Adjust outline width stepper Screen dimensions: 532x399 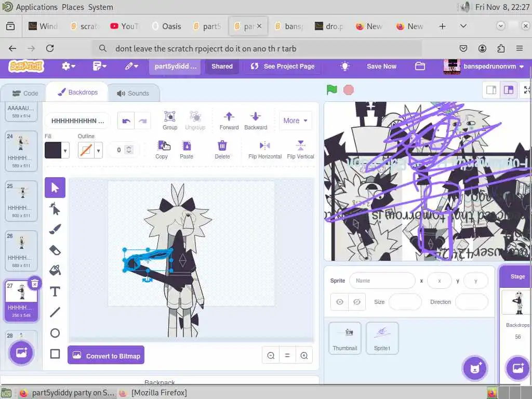point(129,150)
